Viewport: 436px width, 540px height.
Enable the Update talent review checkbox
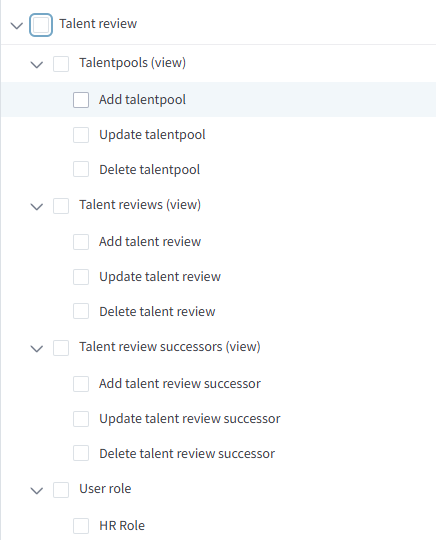tap(81, 277)
